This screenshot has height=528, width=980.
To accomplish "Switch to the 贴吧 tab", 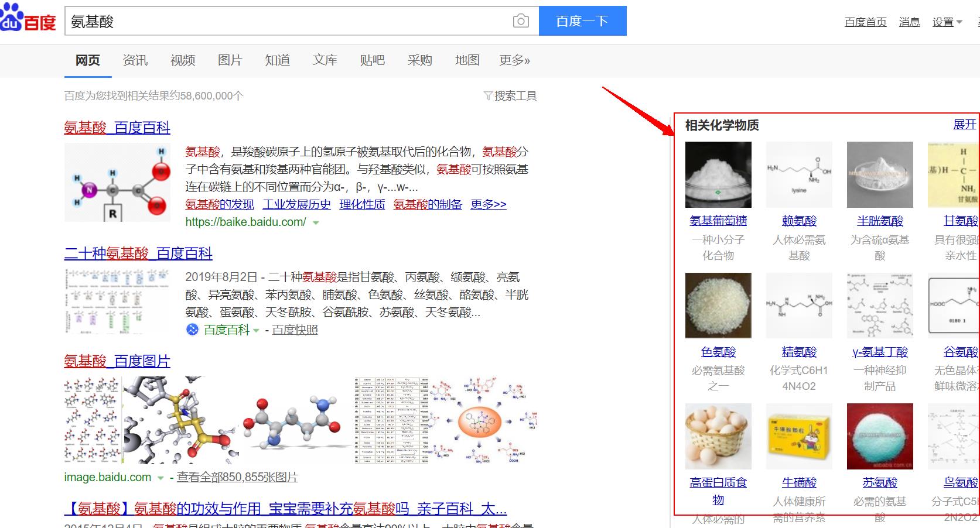I will tap(373, 60).
